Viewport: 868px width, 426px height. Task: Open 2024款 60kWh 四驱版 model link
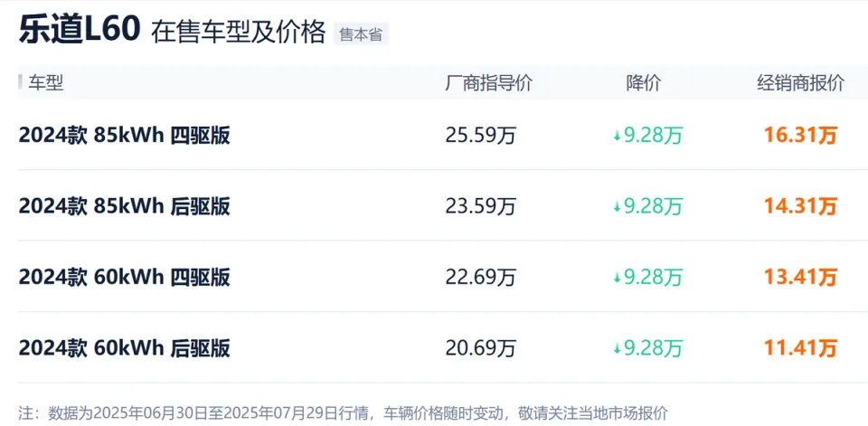(125, 277)
